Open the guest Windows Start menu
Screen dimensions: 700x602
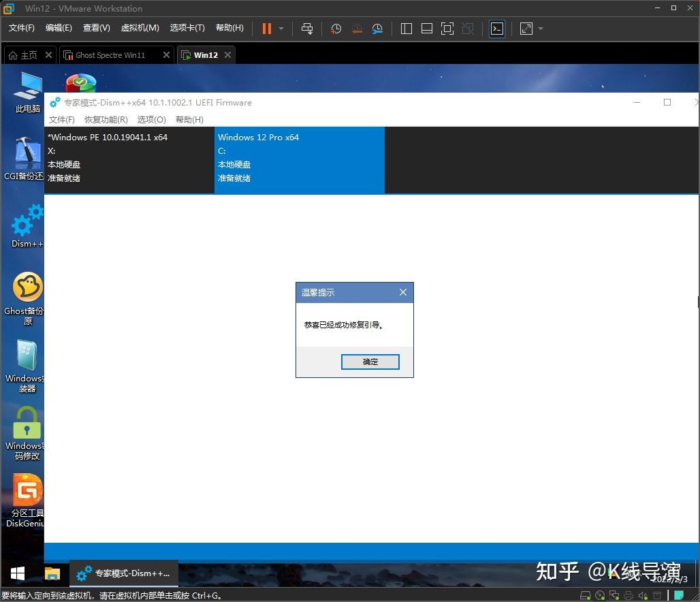pyautogui.click(x=16, y=573)
